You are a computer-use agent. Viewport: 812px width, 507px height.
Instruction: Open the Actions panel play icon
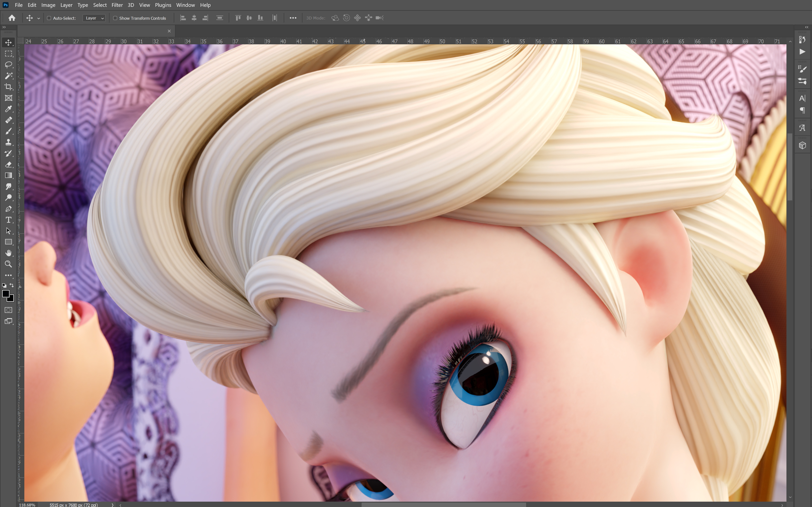[802, 52]
